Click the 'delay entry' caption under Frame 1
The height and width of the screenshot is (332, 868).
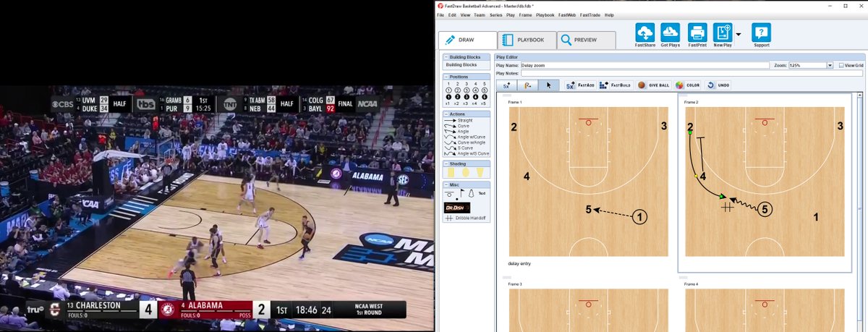click(x=519, y=263)
